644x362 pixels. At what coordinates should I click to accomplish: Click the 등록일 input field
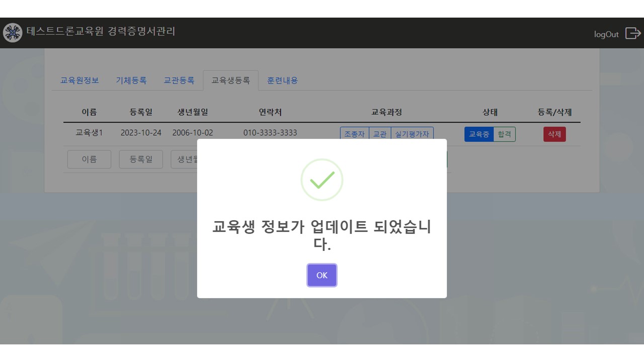click(141, 159)
